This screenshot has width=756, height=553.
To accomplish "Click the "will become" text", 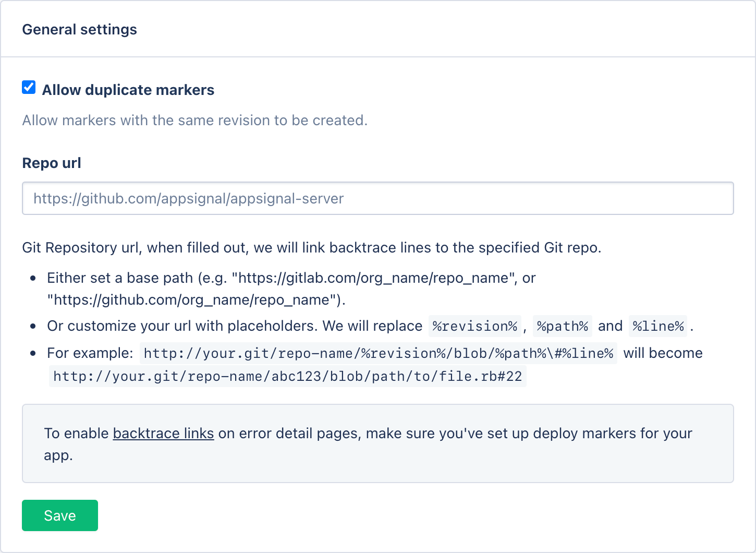I will click(x=663, y=353).
